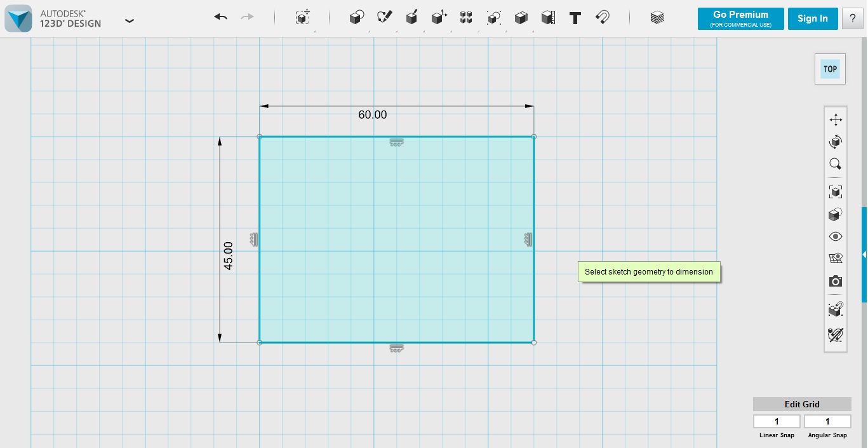Image resolution: width=868 pixels, height=448 pixels.
Task: Open the Modify tools menu
Action: click(439, 18)
